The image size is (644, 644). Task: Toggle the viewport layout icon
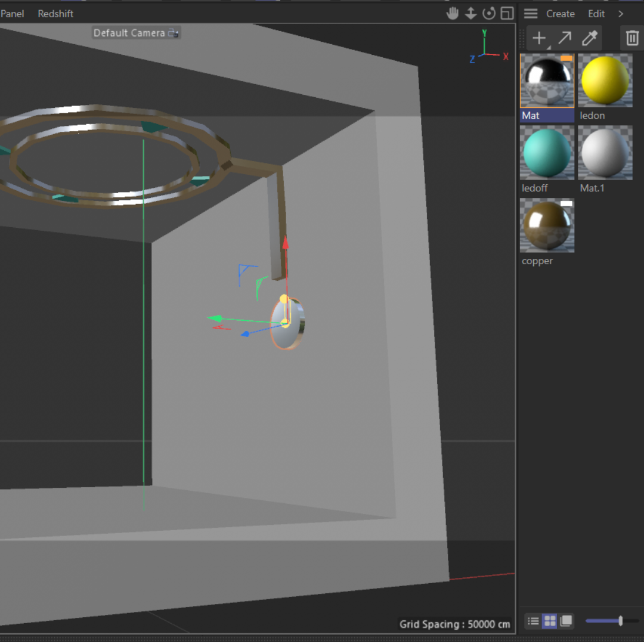[507, 13]
